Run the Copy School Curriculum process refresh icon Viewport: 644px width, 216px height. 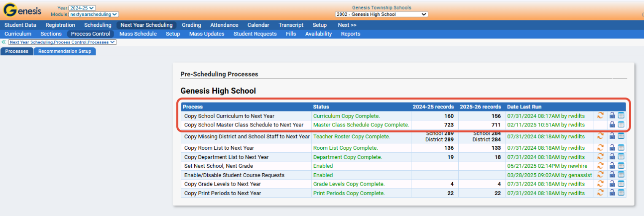[x=600, y=115]
